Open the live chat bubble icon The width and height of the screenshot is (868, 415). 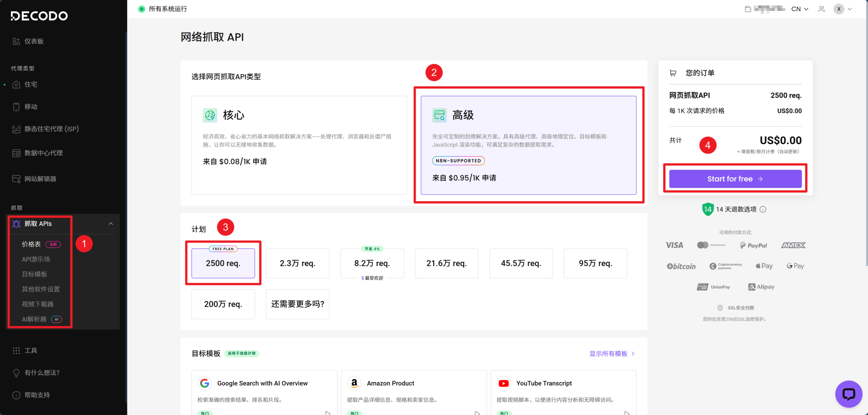click(x=848, y=394)
